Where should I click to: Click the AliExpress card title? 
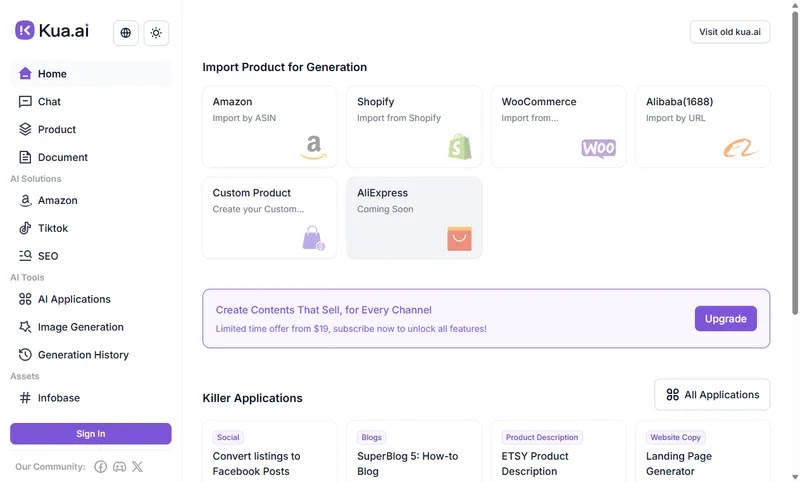click(382, 193)
